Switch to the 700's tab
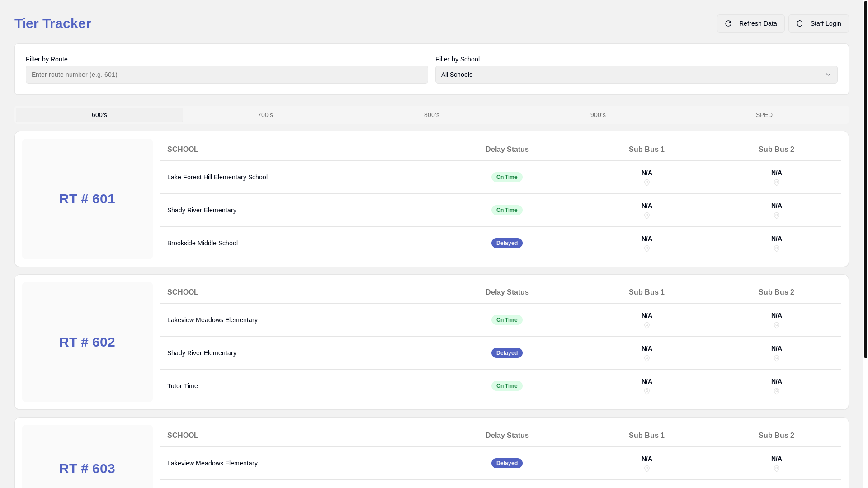This screenshot has width=868, height=488. tap(265, 115)
